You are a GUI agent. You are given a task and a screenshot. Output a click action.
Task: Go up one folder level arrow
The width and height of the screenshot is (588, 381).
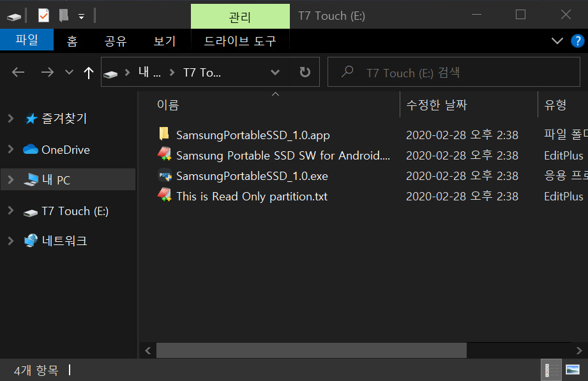89,72
